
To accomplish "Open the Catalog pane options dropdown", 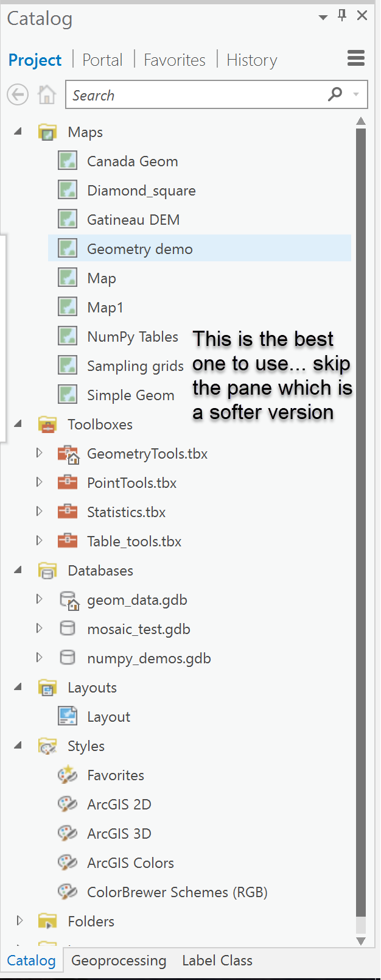I will (x=323, y=17).
